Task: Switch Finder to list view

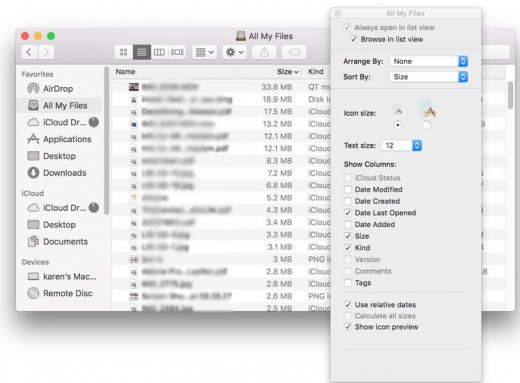Action: coord(142,52)
